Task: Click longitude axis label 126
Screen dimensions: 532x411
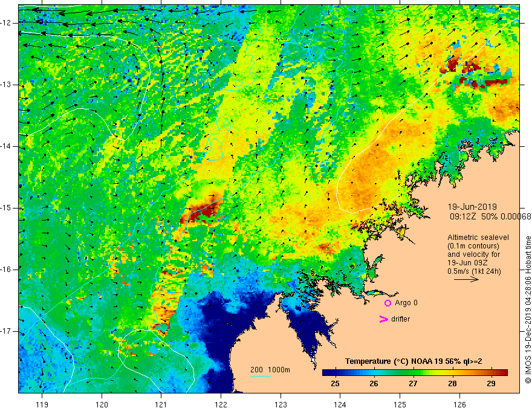Action: [x=459, y=404]
